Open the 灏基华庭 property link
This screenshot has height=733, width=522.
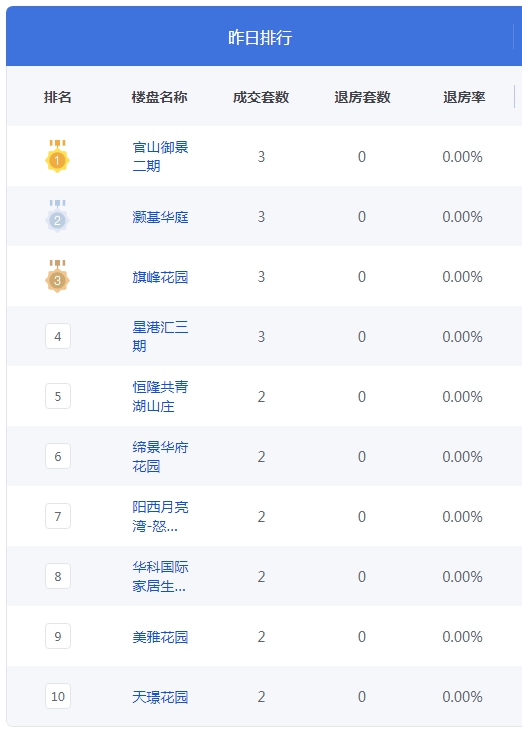[160, 217]
